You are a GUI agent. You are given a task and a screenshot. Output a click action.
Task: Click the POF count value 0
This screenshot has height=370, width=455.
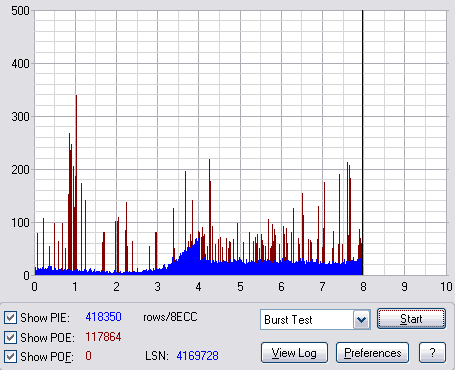click(88, 356)
